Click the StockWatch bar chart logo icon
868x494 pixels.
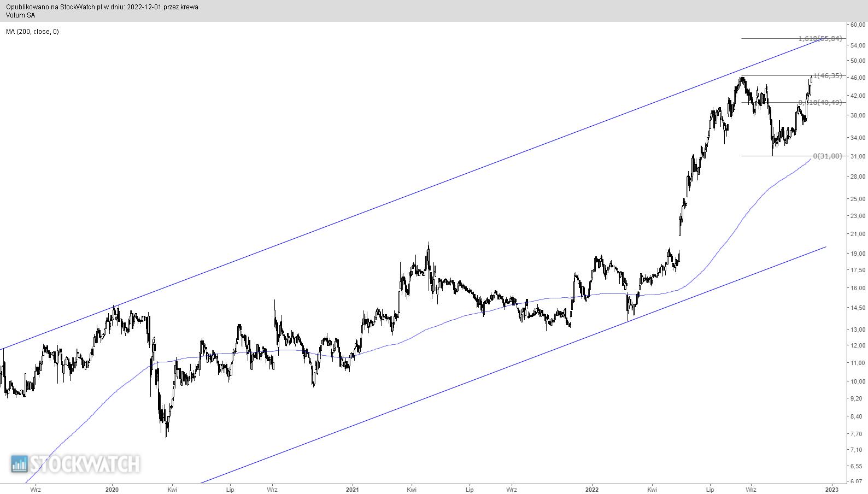click(x=19, y=464)
